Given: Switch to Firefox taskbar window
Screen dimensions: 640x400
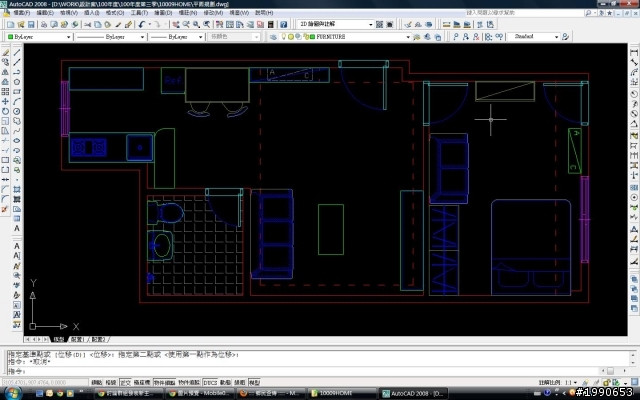Looking at the screenshot, I should coord(271,393).
